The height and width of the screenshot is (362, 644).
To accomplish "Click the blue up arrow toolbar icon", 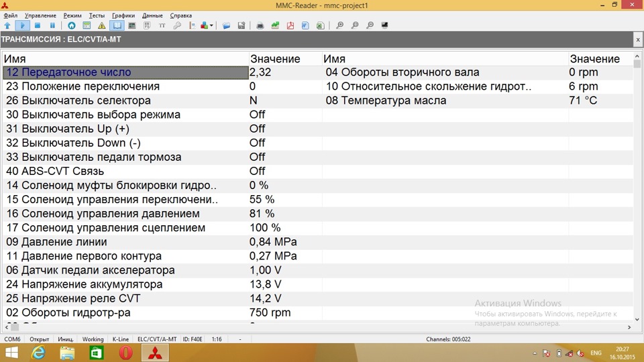I will coord(7,25).
